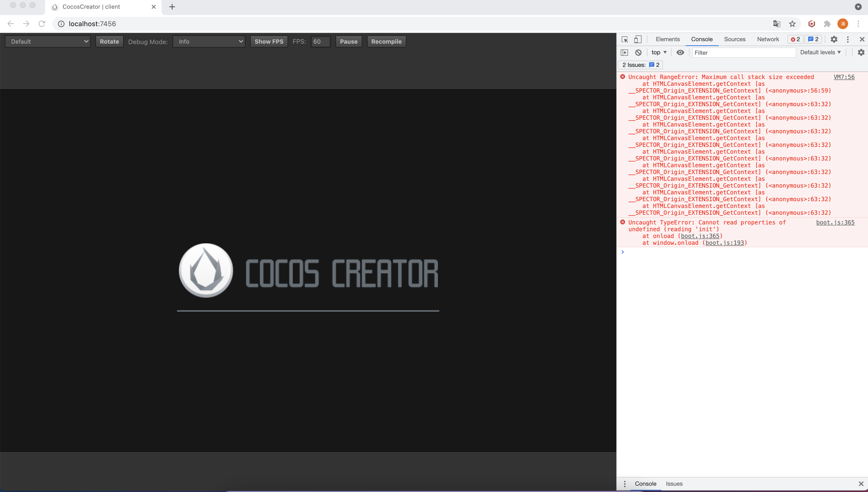Show the console sidebar panel icon
Viewport: 868px width, 492px height.
click(624, 52)
